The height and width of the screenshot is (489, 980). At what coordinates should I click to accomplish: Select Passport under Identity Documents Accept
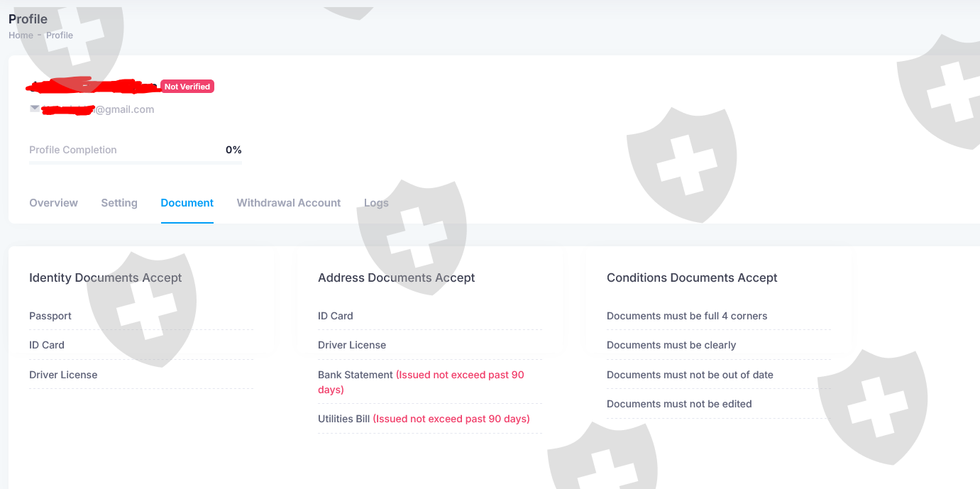click(50, 316)
